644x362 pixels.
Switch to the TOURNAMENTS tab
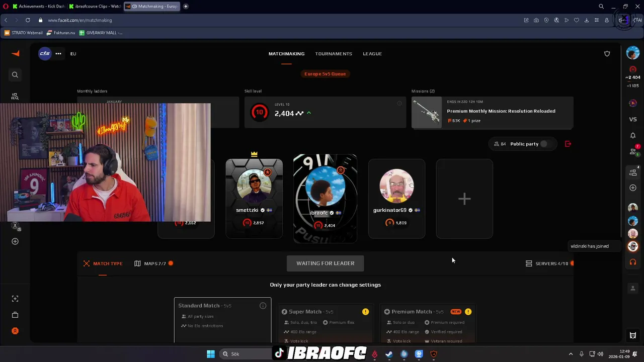click(x=334, y=54)
